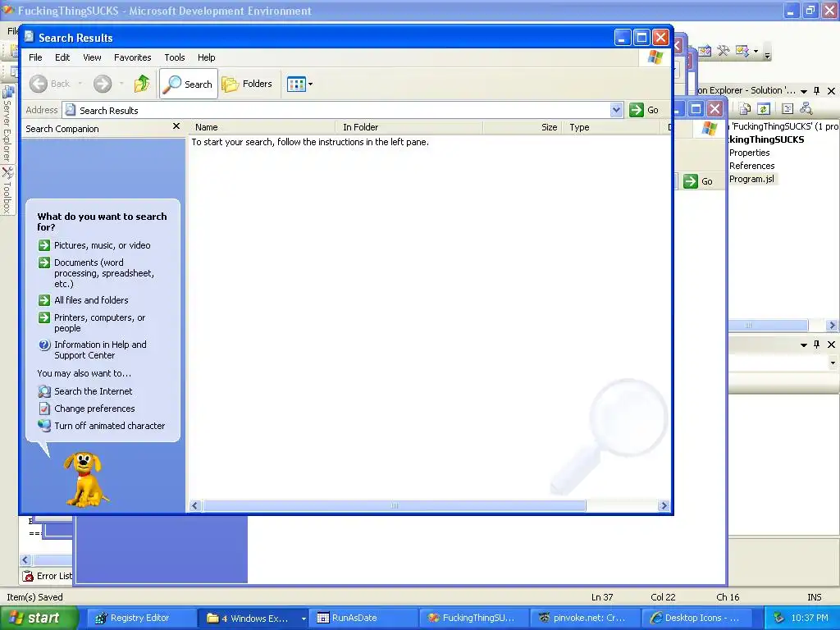This screenshot has height=630, width=840.
Task: Open the Toolbox side tab
Action: coord(7,190)
